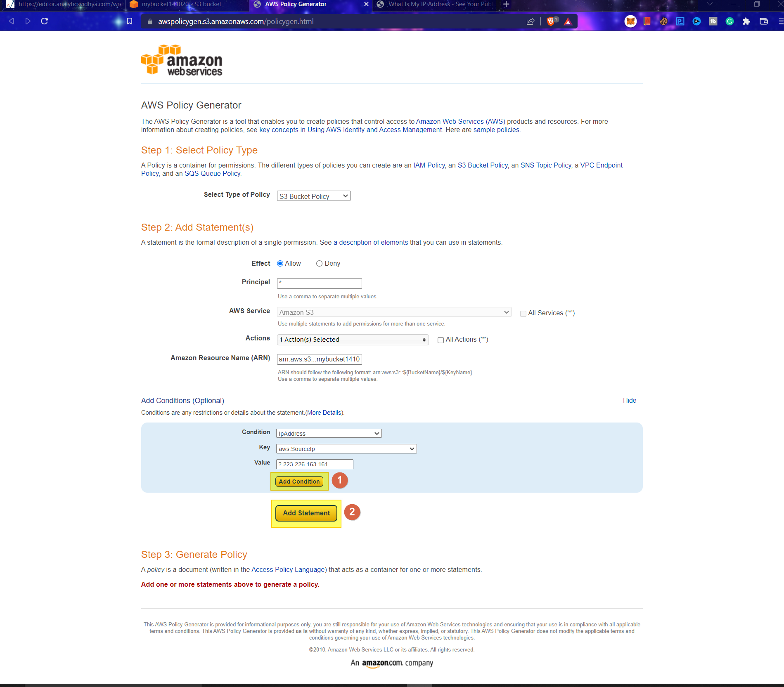Open the Select Type of Policy dropdown
784x687 pixels.
point(313,196)
